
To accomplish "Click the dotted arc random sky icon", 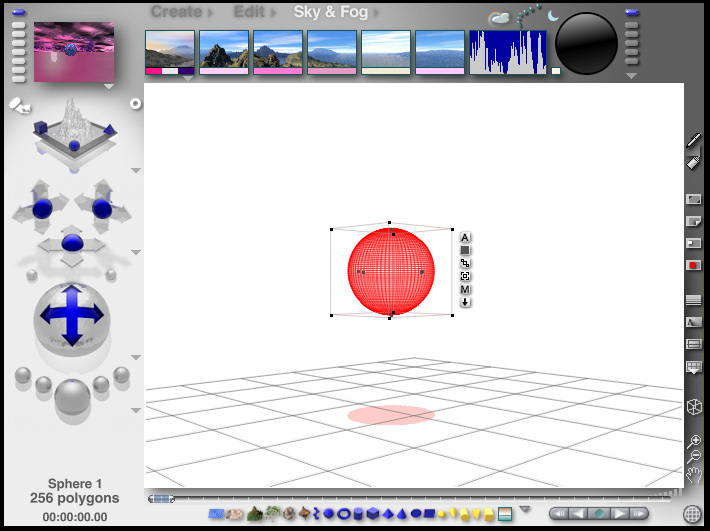I will pyautogui.click(x=528, y=15).
